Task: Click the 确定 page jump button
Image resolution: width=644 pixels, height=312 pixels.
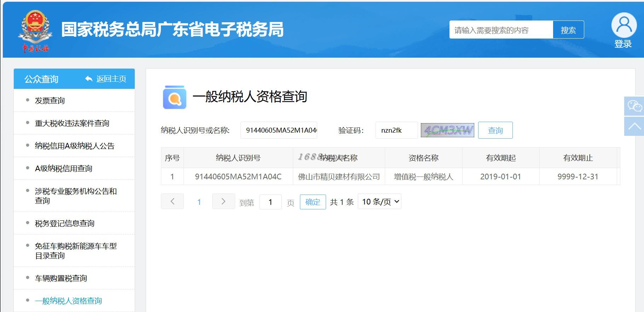Action: pyautogui.click(x=313, y=202)
